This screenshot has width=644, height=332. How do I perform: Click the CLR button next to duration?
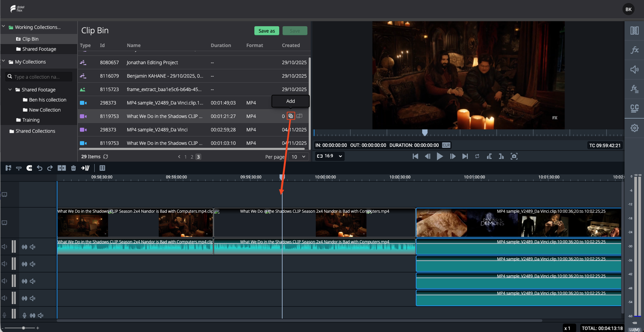pos(446,145)
